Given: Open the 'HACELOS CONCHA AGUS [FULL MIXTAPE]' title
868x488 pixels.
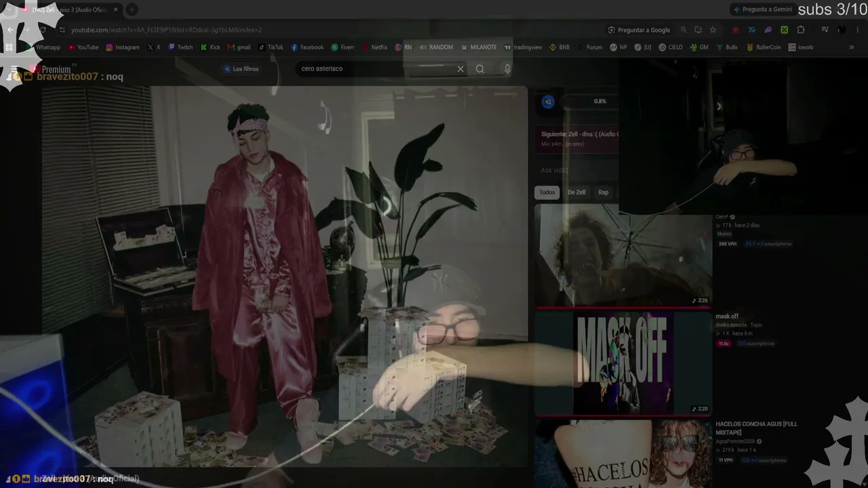Looking at the screenshot, I should point(756,428).
